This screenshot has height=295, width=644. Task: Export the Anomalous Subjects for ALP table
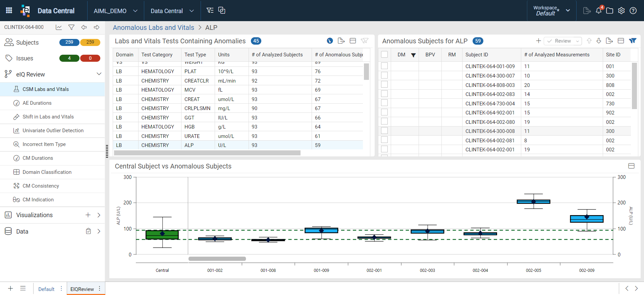[x=609, y=41]
